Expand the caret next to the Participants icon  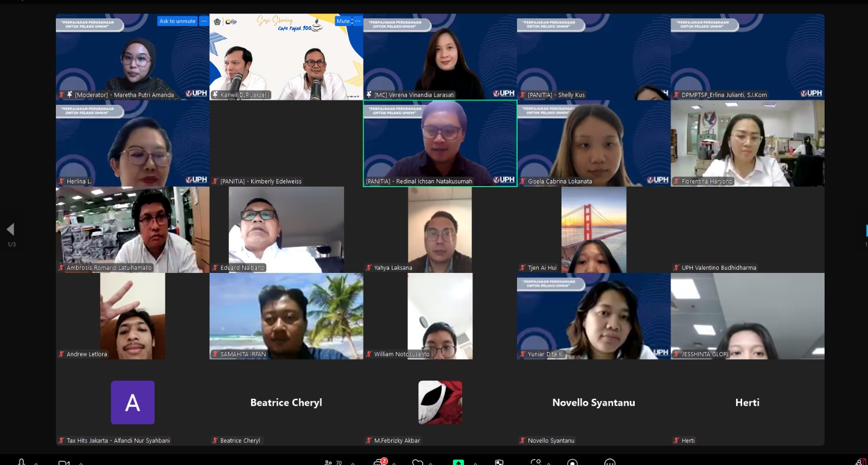click(x=353, y=463)
